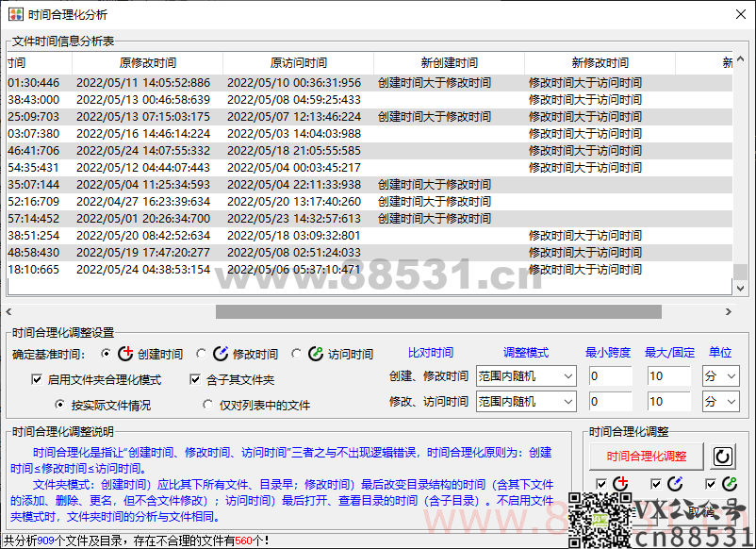
Task: Select 修改时间 as the base time
Action: pos(201,354)
